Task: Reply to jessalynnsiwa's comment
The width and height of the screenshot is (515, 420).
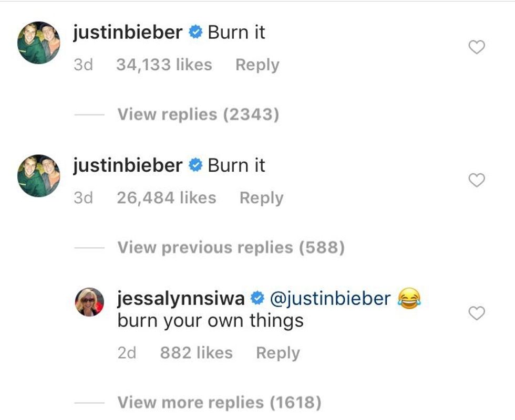Action: 277,353
